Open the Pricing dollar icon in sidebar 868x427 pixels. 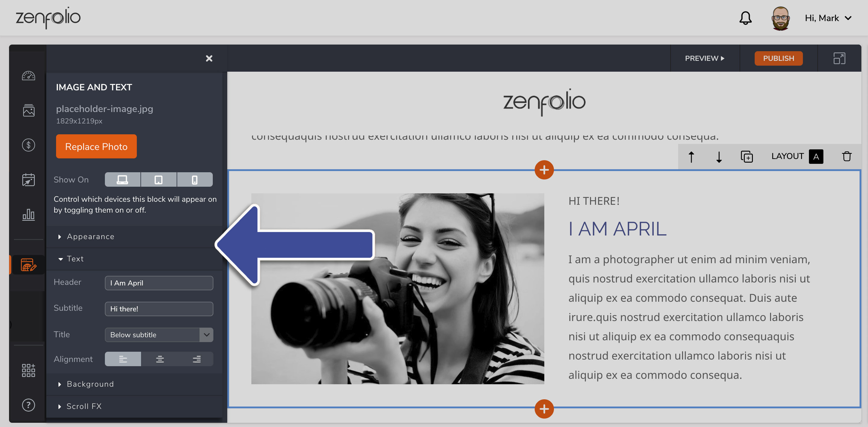coord(28,145)
